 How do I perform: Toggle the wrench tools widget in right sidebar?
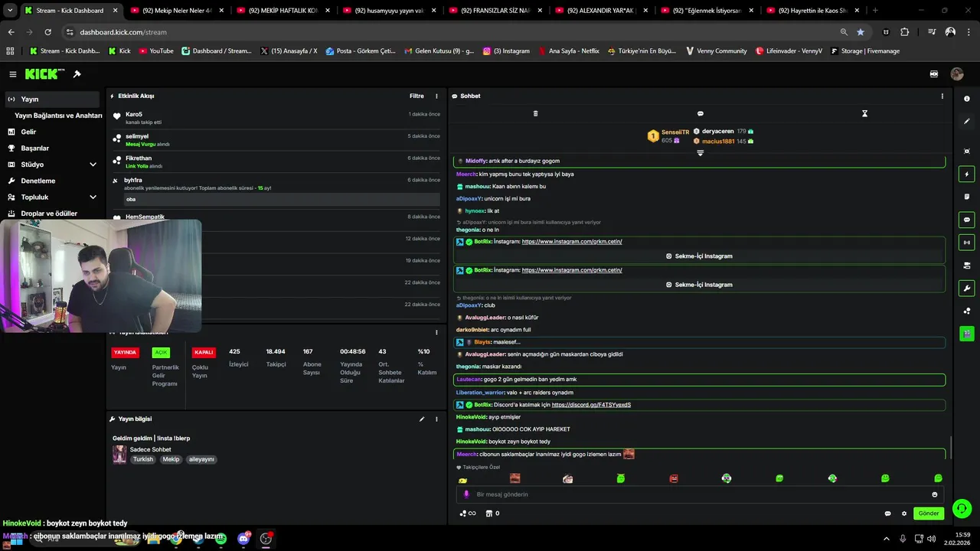[967, 289]
